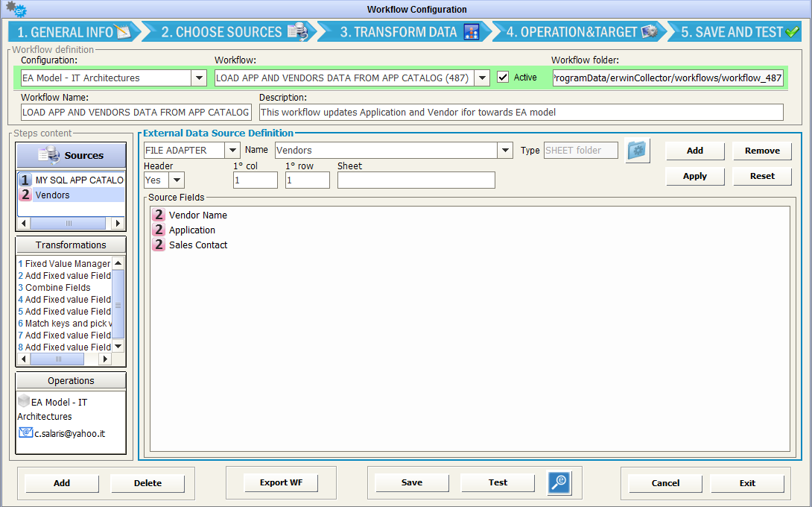Click the badge icon next to Vendor Name
The image size is (812, 507).
159,215
